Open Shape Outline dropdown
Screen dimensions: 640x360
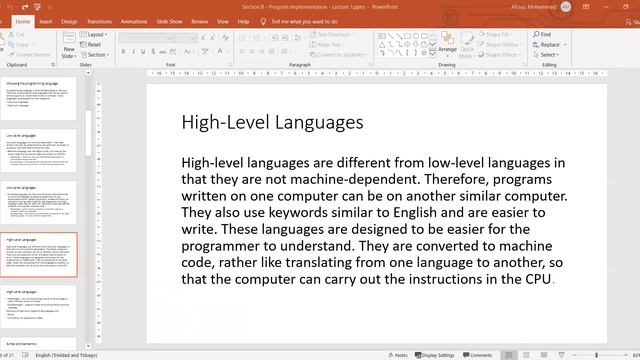(x=500, y=44)
